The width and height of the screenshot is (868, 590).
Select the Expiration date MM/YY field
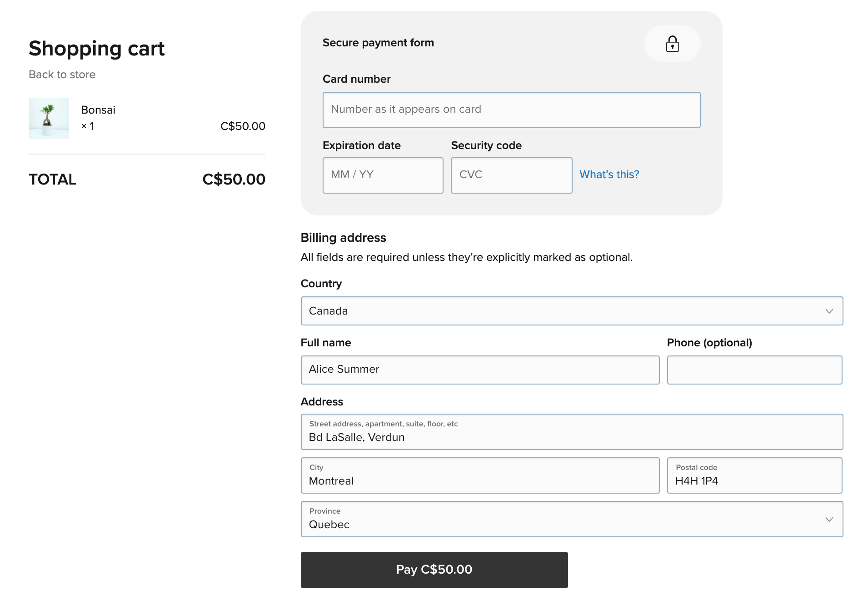383,175
